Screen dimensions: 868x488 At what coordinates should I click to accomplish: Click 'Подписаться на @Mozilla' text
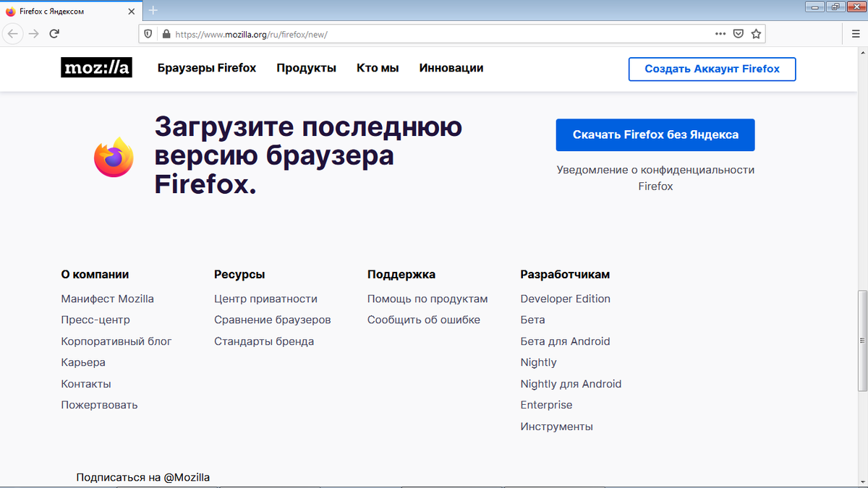click(x=143, y=477)
